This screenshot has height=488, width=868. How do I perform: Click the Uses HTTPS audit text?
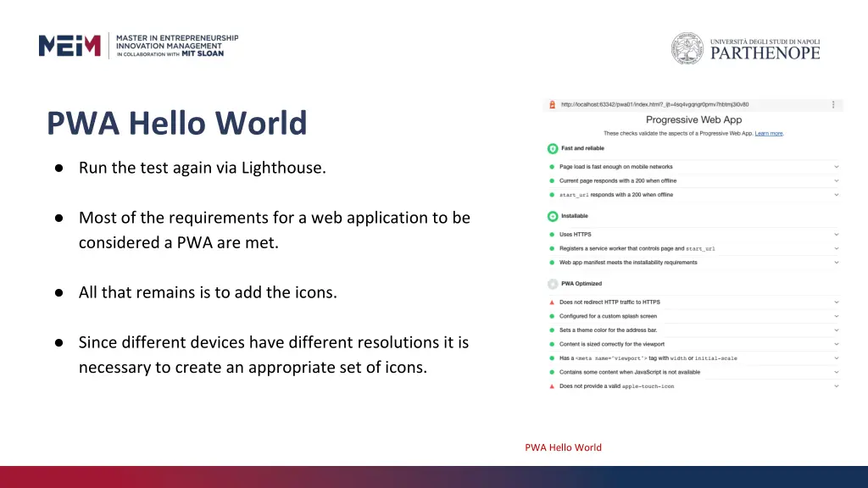click(x=576, y=235)
